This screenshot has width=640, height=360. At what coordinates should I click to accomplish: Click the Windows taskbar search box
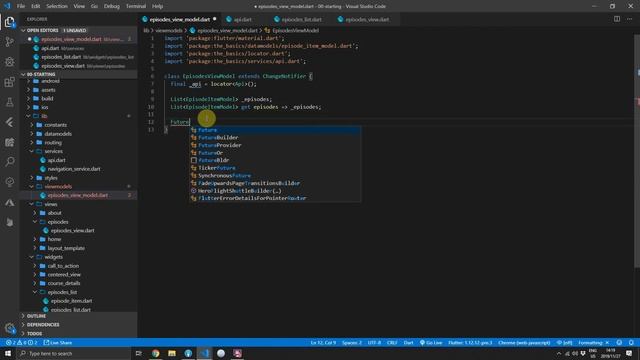(x=73, y=353)
